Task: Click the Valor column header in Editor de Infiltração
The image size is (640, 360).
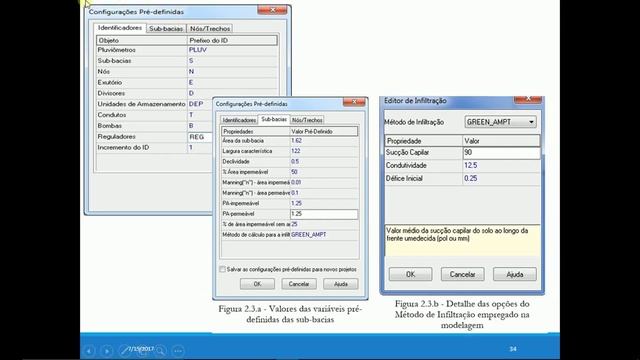Action: [x=501, y=141]
